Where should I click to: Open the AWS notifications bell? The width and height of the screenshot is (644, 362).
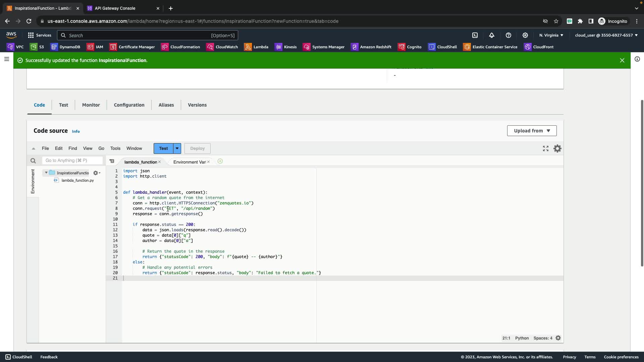pyautogui.click(x=492, y=35)
